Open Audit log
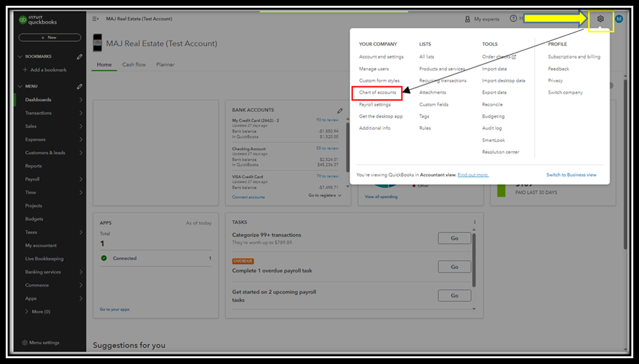Viewport: 639px width, 364px height. click(x=492, y=128)
